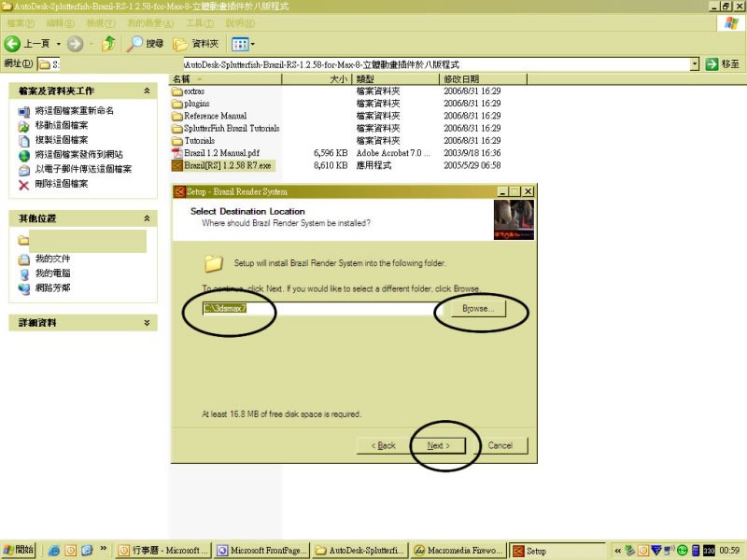Open the back history dropdown arrow
747x560 pixels.
coord(59,44)
